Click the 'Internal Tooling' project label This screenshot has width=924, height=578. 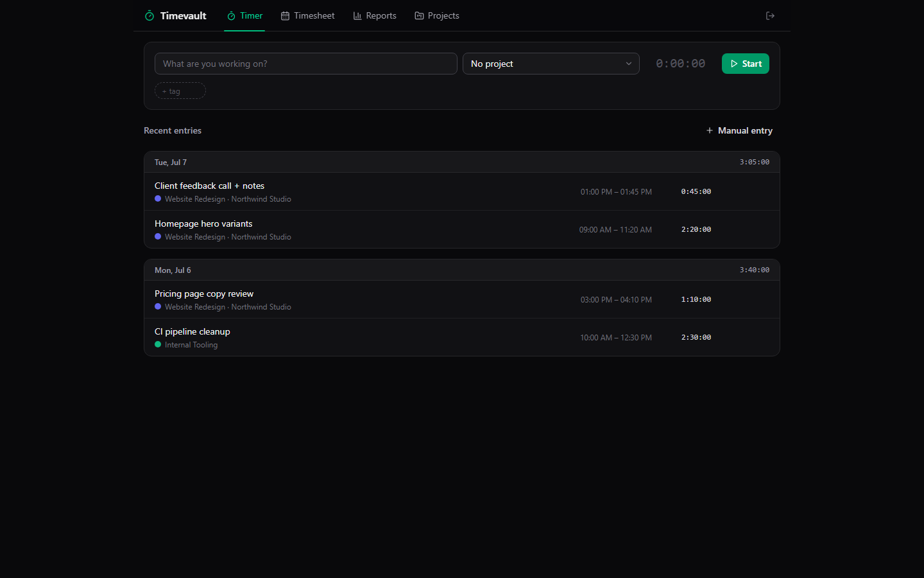[191, 345]
